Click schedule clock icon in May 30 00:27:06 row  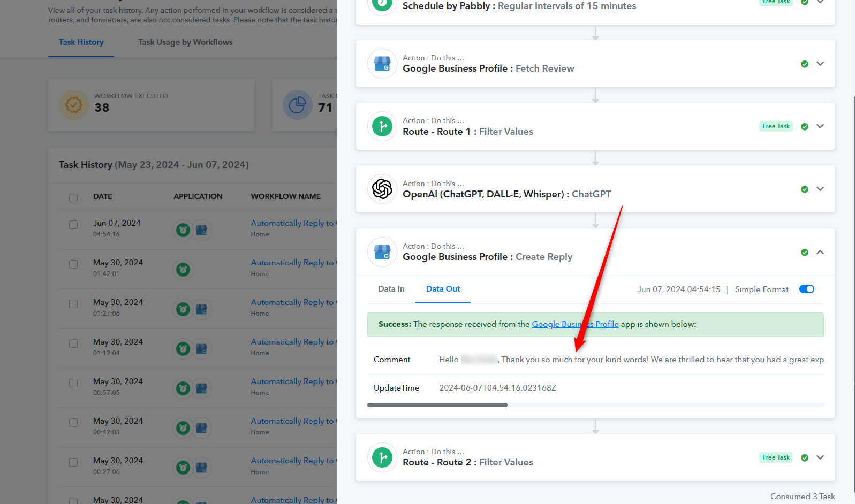coord(183,468)
